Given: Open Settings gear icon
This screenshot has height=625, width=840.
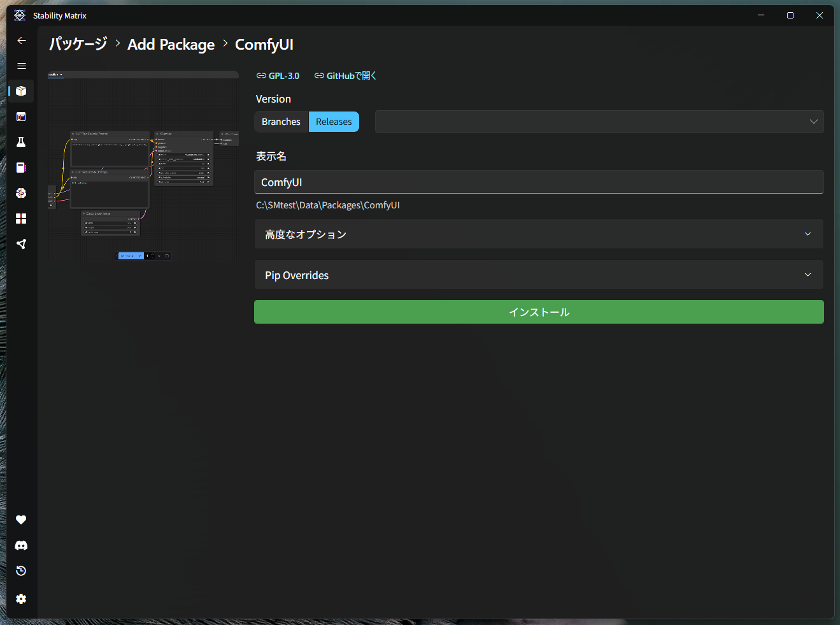Looking at the screenshot, I should [22, 599].
